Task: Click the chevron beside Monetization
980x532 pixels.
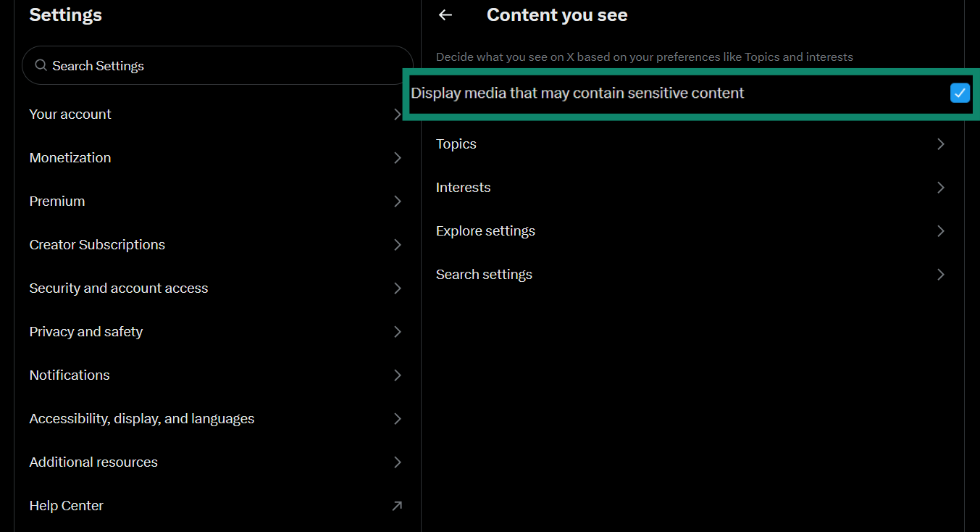Action: coord(397,157)
